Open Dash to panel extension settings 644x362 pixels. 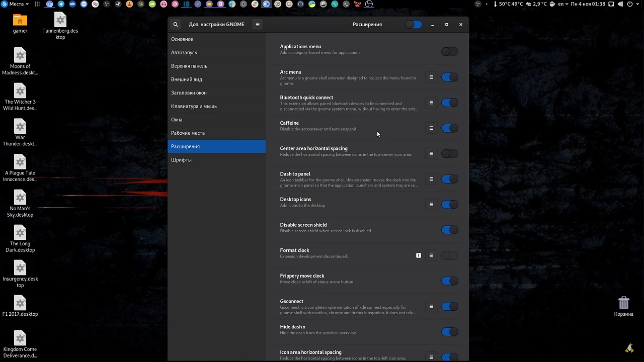click(x=431, y=179)
